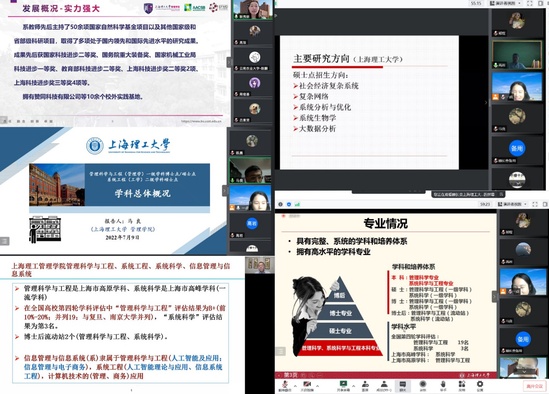Open the invite participants icon
The height and width of the screenshot is (394, 549).
click(365, 385)
